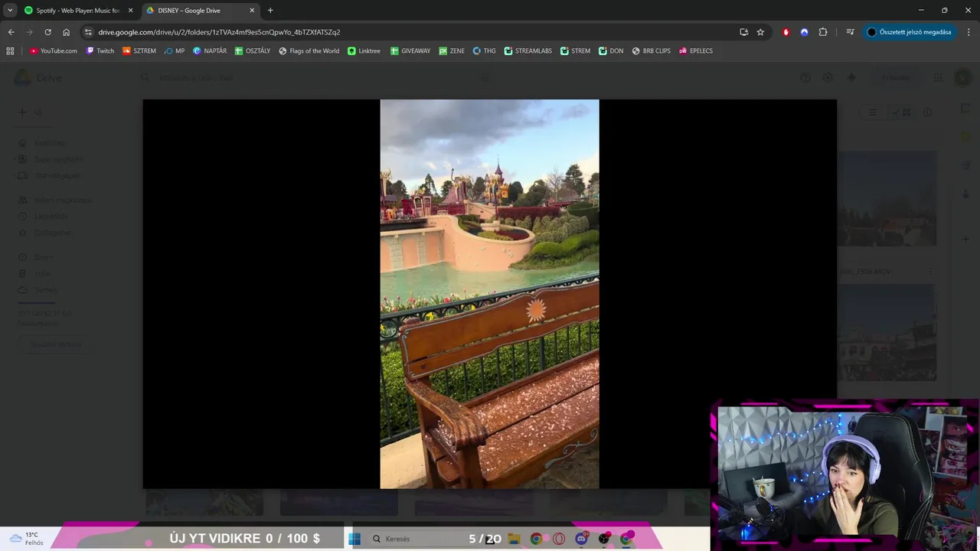
Task: Go to the browser home page
Action: click(x=66, y=32)
